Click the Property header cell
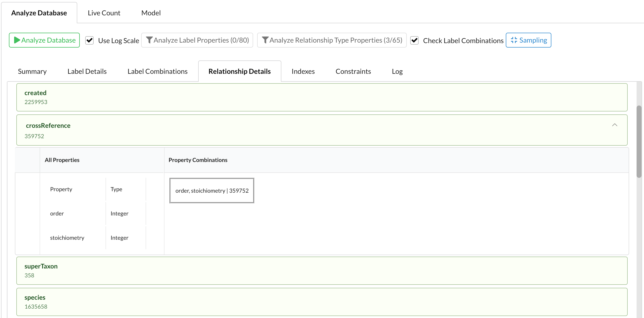The width and height of the screenshot is (644, 318). [x=75, y=189]
